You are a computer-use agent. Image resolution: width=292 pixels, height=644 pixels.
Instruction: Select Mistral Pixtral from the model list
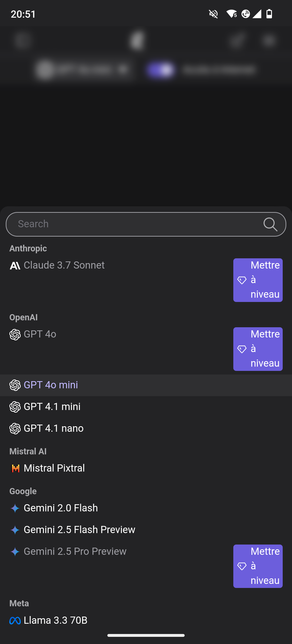pyautogui.click(x=54, y=468)
